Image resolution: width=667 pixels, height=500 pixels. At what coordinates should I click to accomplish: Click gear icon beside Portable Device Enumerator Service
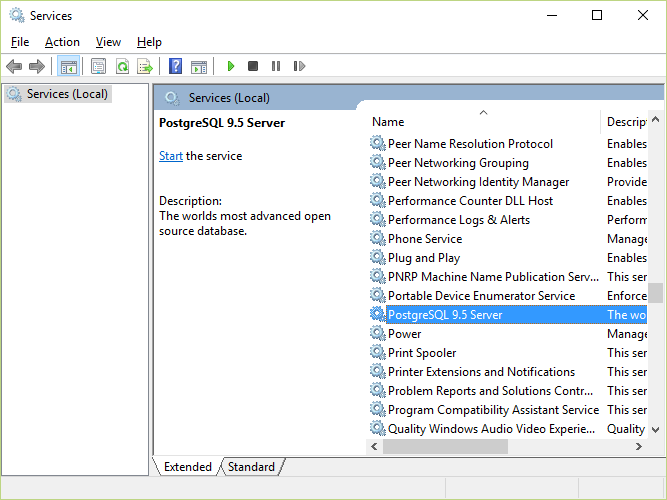[378, 295]
